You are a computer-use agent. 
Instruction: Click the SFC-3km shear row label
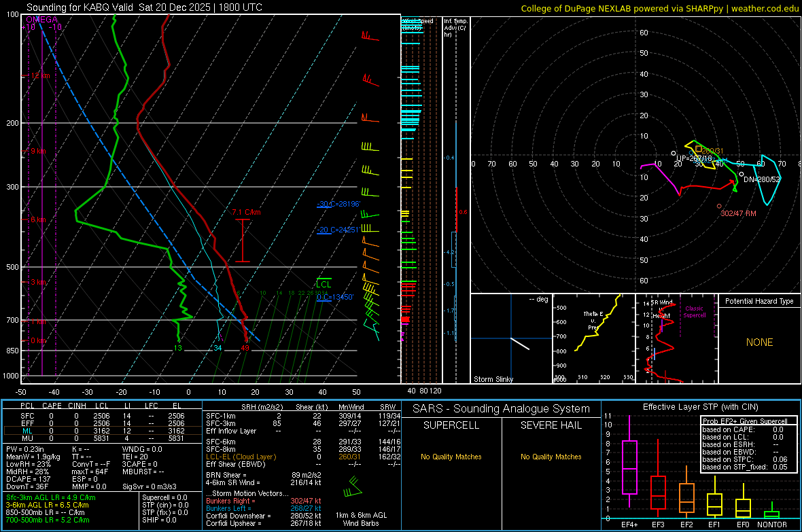(x=220, y=423)
